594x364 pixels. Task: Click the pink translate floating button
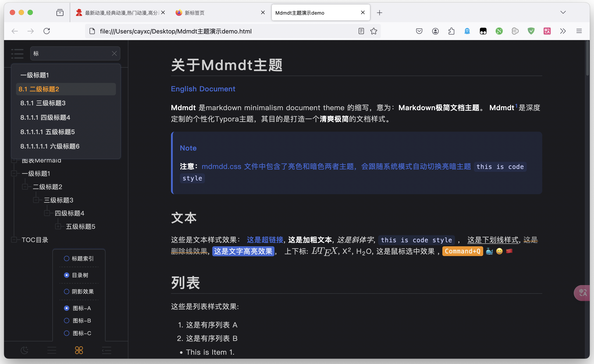[x=583, y=293]
